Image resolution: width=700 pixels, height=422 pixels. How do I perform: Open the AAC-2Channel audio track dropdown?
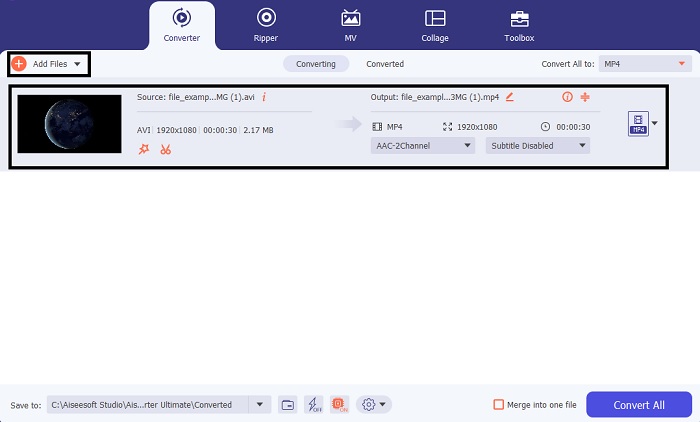pos(422,145)
